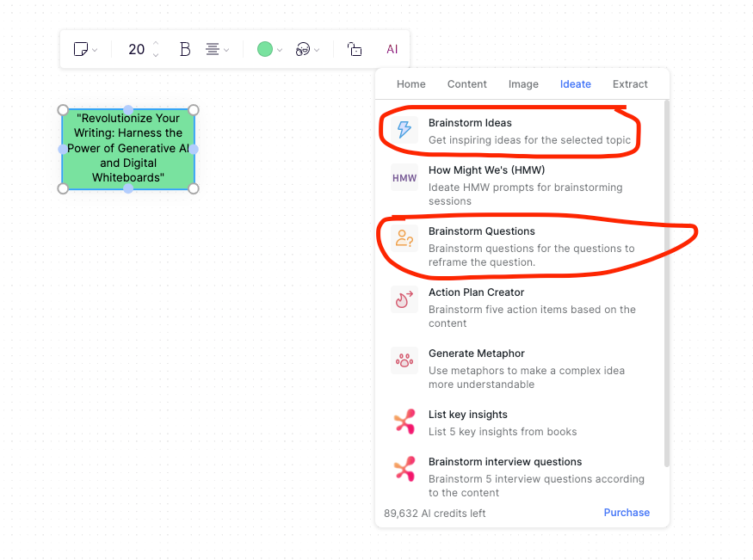Screen dimensions: 753x560
Task: Select Brainstorm Questions title
Action: click(x=482, y=231)
